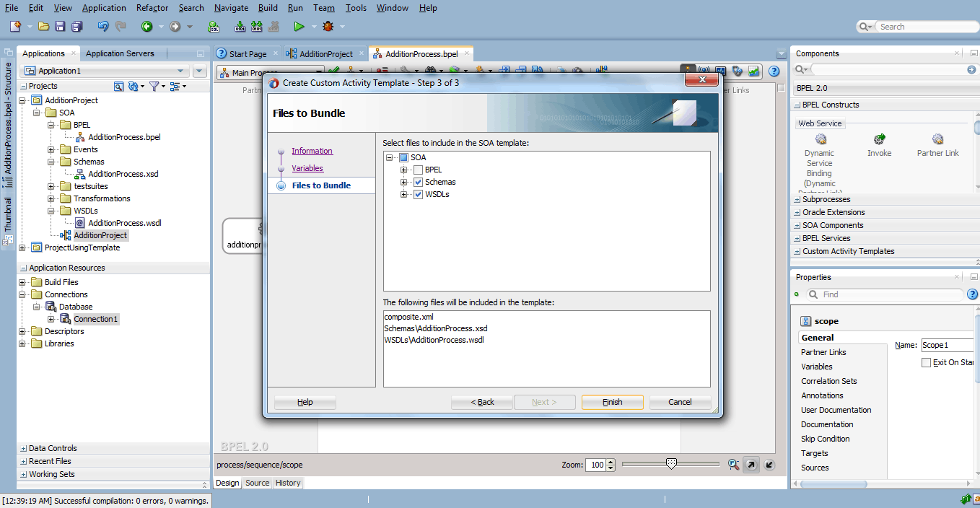Collapse the SOA node in dialog tree
Viewport: 980px width, 508px height.
390,157
